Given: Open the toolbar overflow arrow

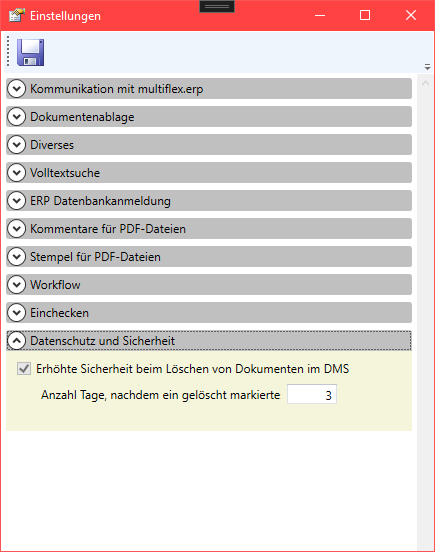Looking at the screenshot, I should [x=428, y=67].
